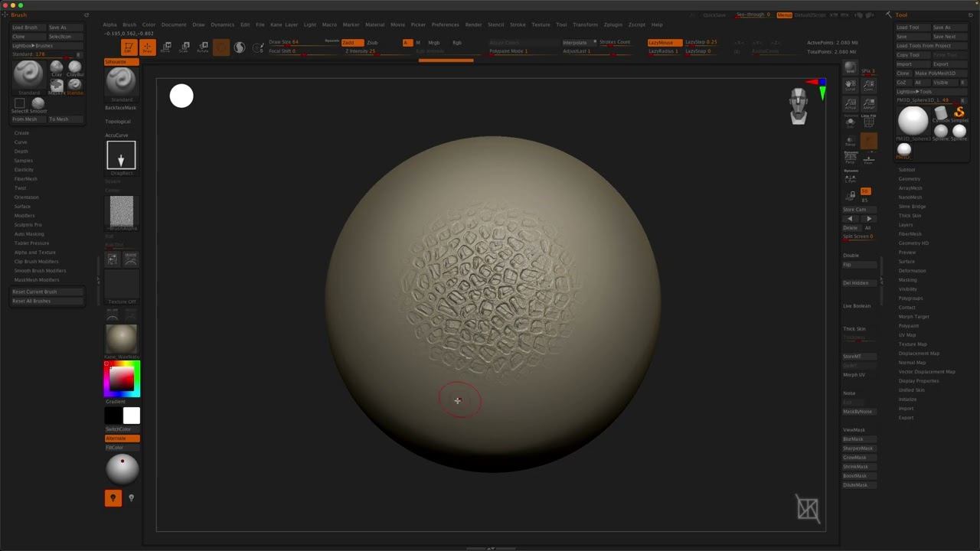
Task: Toggle the PolyF line fill icon
Action: [x=869, y=121]
